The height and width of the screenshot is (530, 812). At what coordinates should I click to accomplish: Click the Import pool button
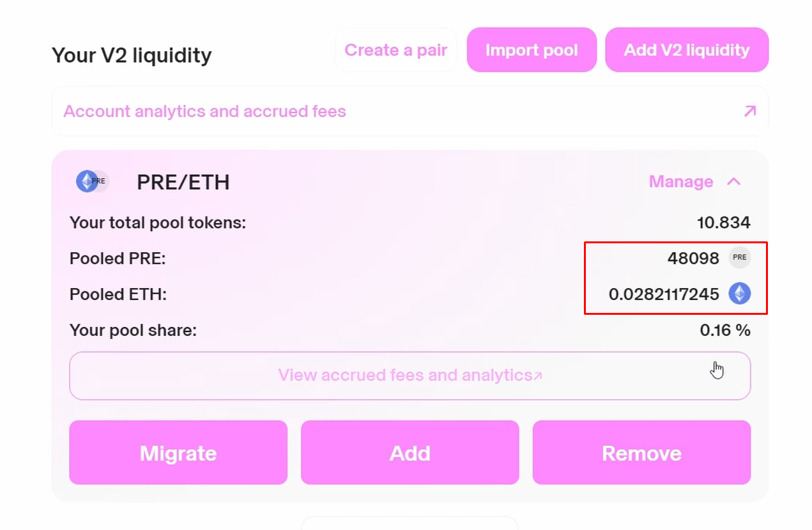coord(532,50)
